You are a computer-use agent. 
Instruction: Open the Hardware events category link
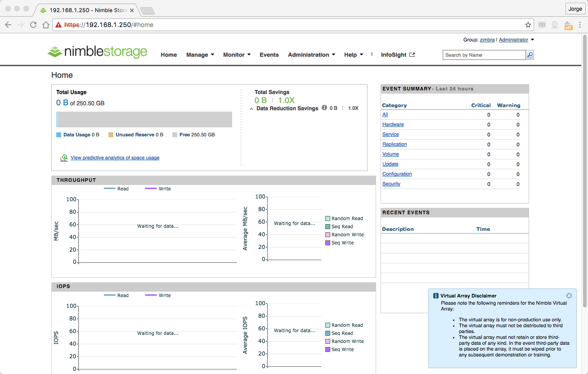point(393,125)
